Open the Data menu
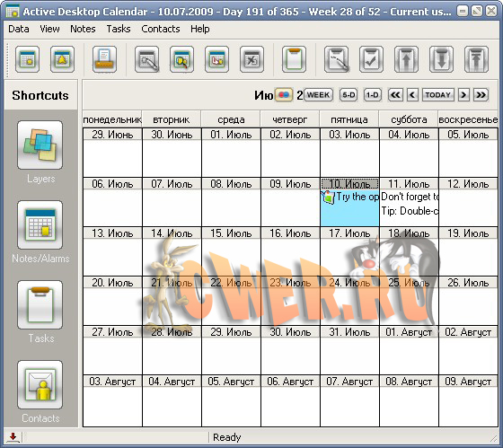This screenshot has height=448, width=503. click(x=19, y=29)
